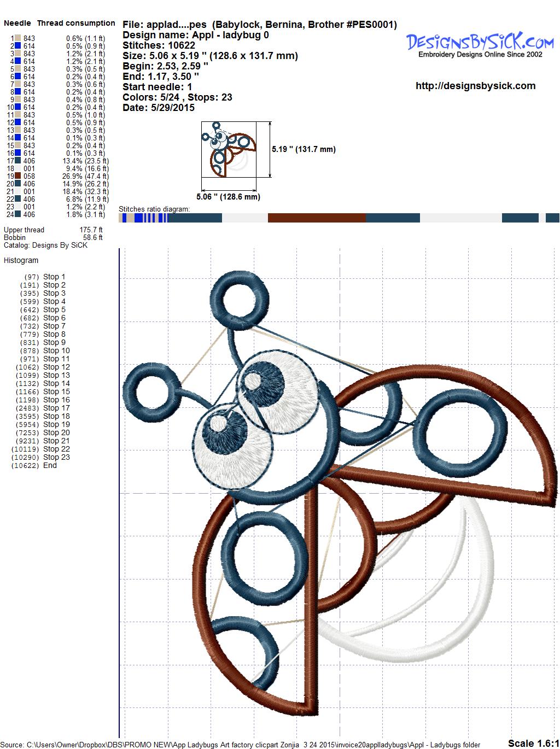Select needle 17 dark teal color swatch

(x=18, y=161)
